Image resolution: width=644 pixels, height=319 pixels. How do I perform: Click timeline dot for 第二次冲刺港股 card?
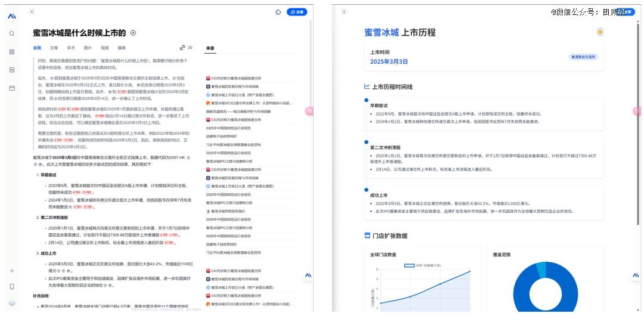(x=366, y=142)
